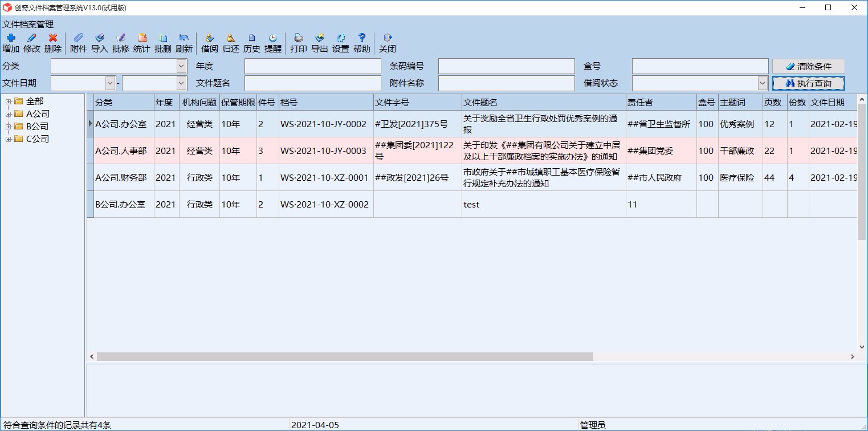Expand the A公司 tree node
868x431 pixels.
(x=9, y=114)
